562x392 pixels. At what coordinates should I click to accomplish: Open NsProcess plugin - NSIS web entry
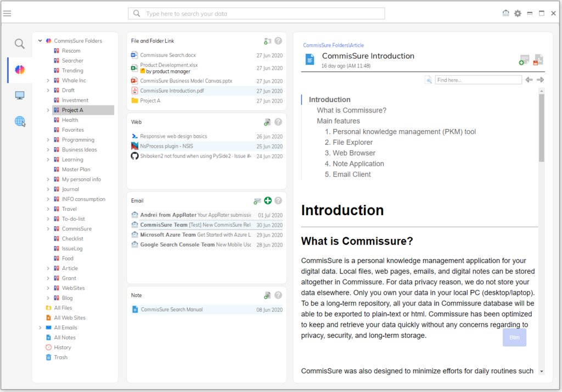coord(166,147)
